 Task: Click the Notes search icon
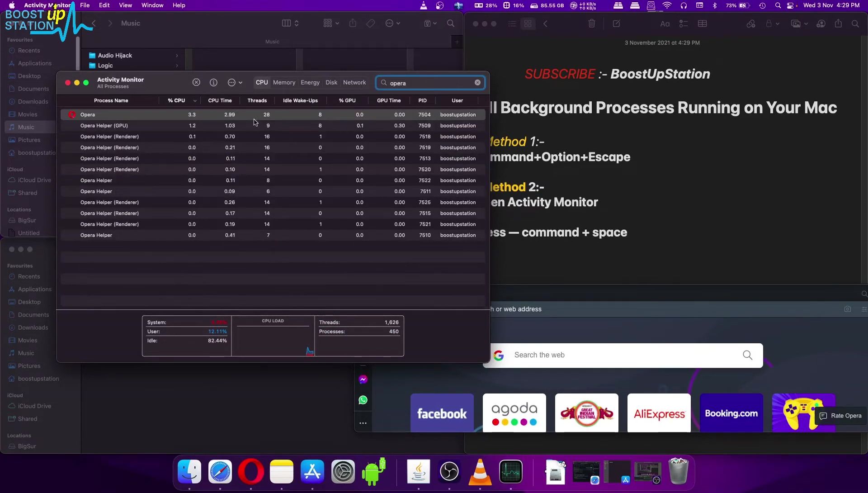(x=855, y=24)
